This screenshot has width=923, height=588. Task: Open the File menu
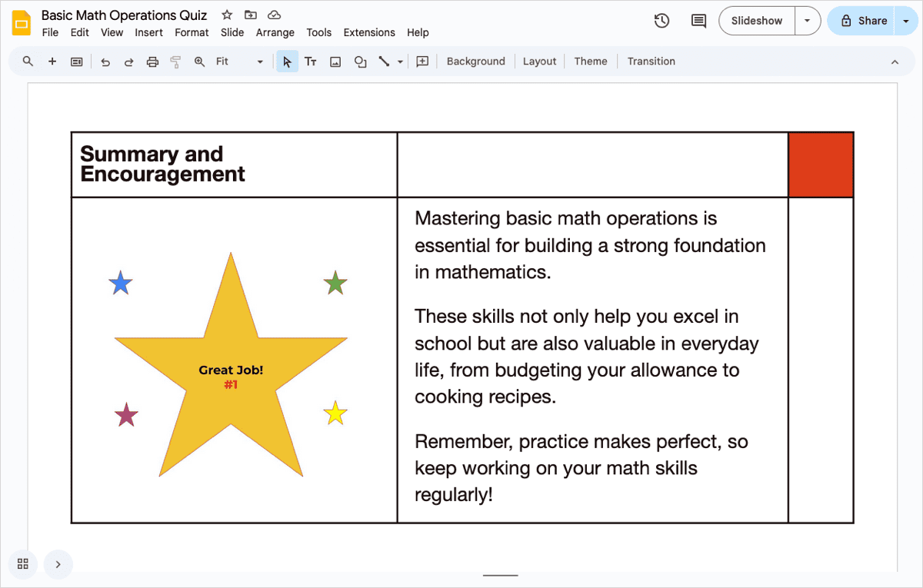tap(50, 32)
